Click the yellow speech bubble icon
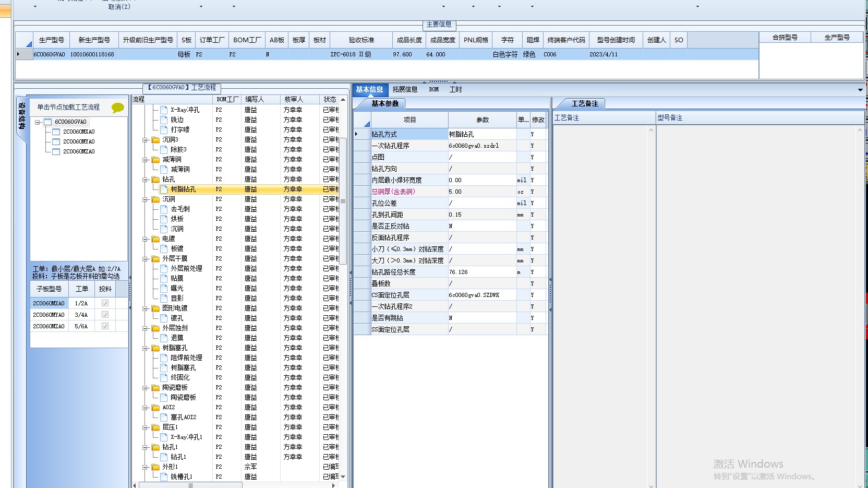 click(x=118, y=108)
